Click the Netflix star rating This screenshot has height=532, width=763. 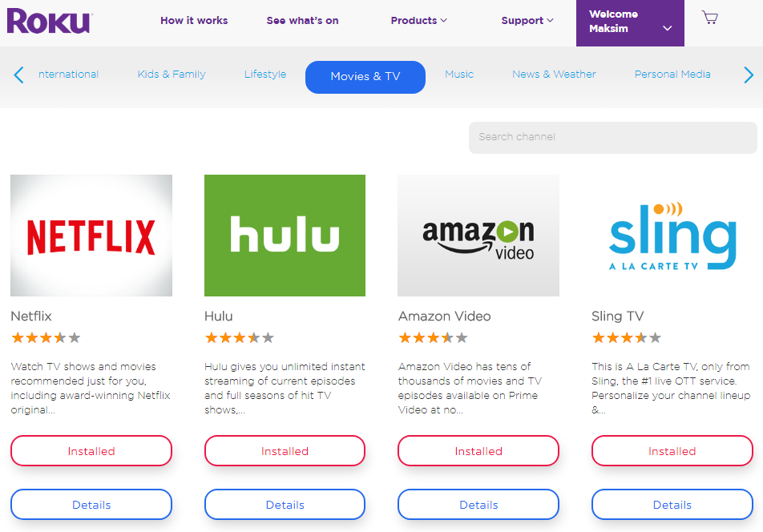click(46, 338)
